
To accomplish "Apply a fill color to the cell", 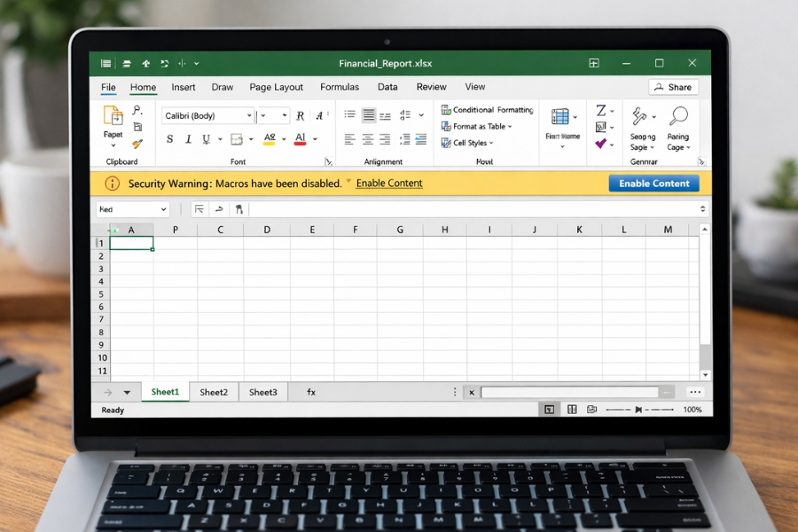I will [x=270, y=140].
